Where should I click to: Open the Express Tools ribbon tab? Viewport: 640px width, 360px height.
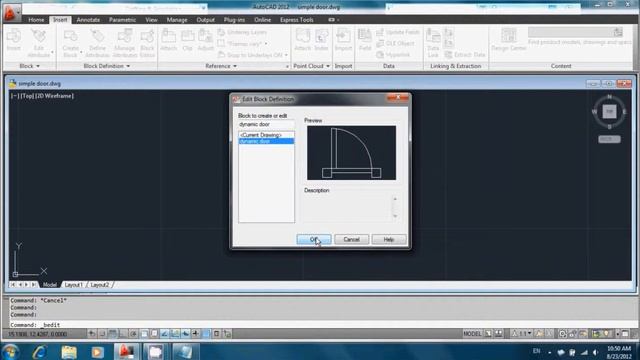point(297,20)
